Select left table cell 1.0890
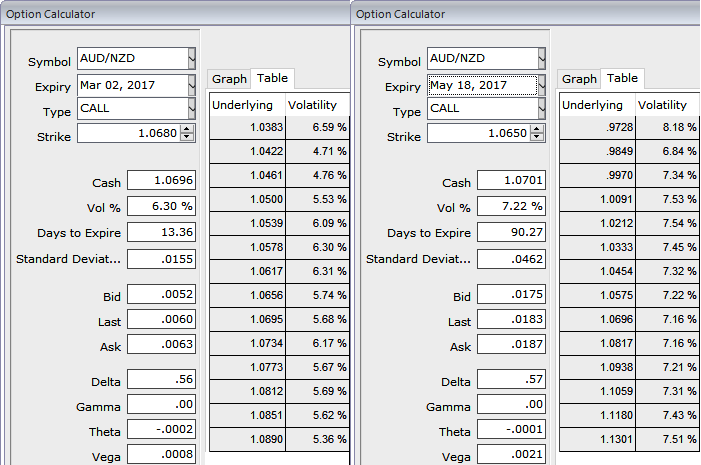 pyautogui.click(x=247, y=440)
